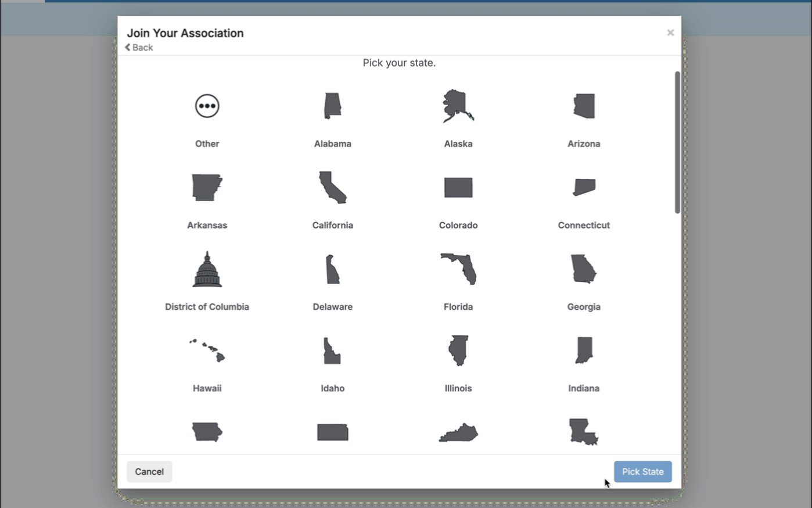This screenshot has width=812, height=508.
Task: Click the state list vertical scrollbar
Action: click(677, 142)
